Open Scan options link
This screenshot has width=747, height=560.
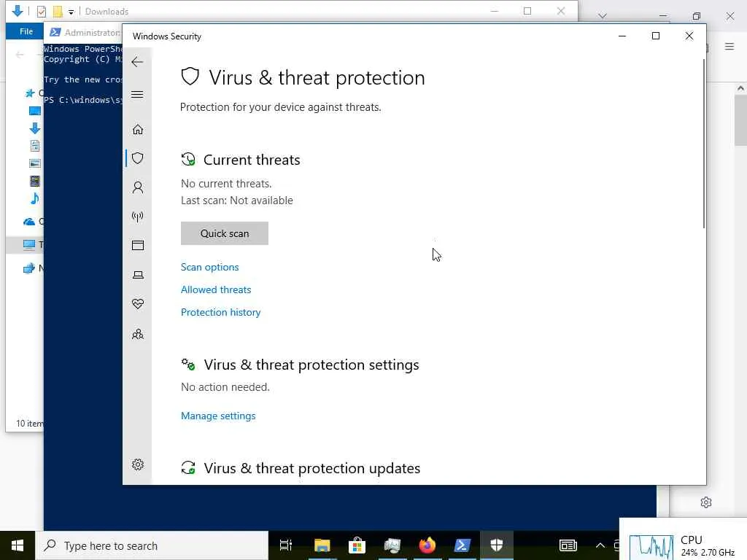pyautogui.click(x=209, y=267)
